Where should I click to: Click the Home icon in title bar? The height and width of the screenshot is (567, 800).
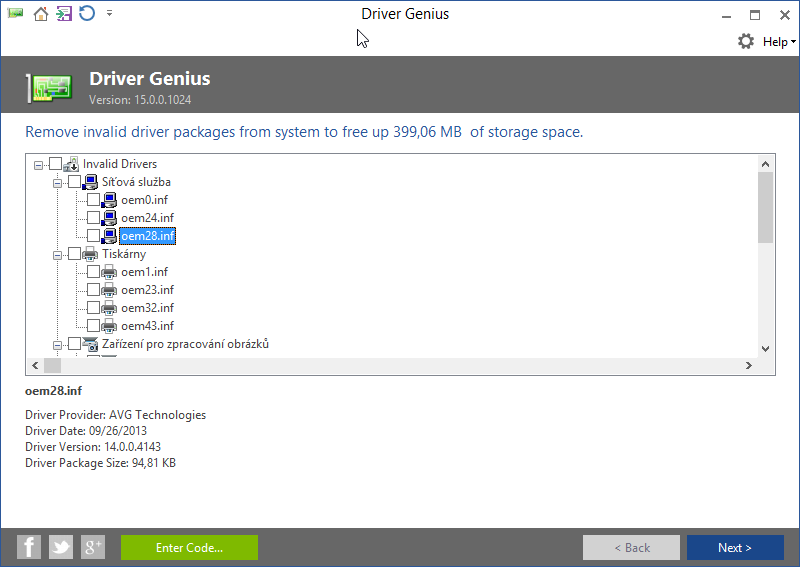tap(41, 14)
